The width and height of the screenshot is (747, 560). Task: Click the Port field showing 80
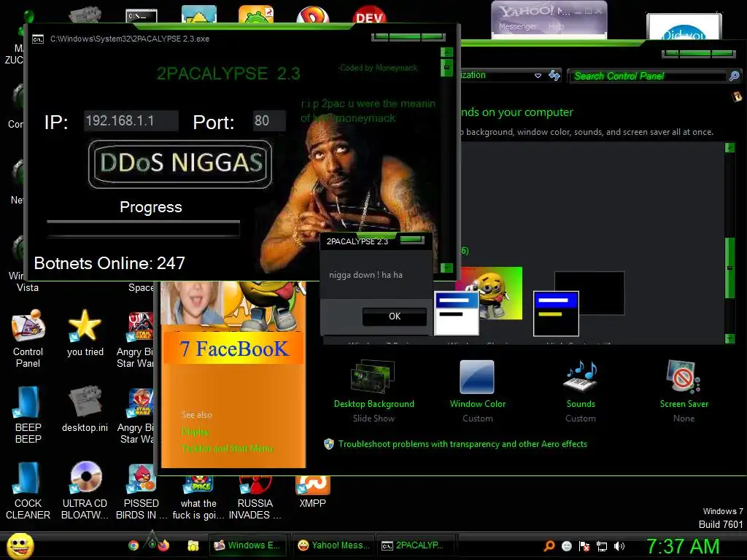coord(270,120)
